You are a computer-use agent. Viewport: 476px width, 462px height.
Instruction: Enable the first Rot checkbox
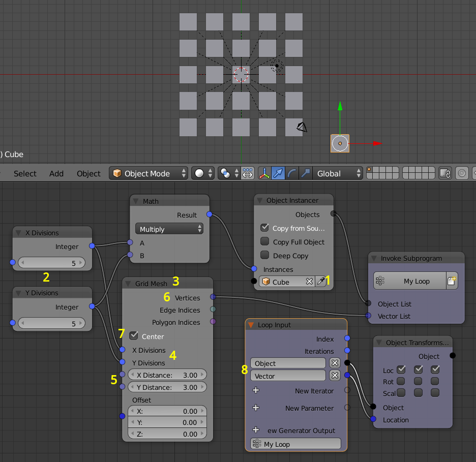pyautogui.click(x=401, y=381)
